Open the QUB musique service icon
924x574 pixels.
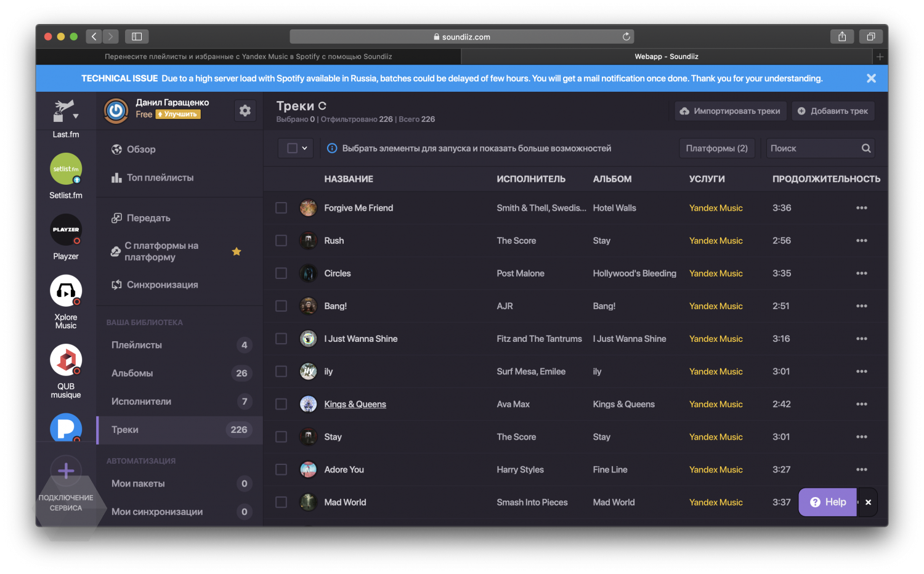66,360
